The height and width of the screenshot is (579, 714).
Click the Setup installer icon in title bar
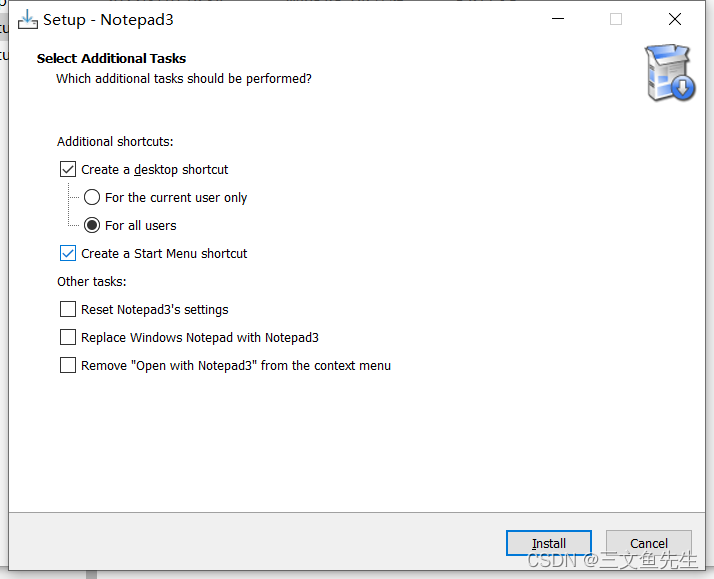(x=28, y=20)
